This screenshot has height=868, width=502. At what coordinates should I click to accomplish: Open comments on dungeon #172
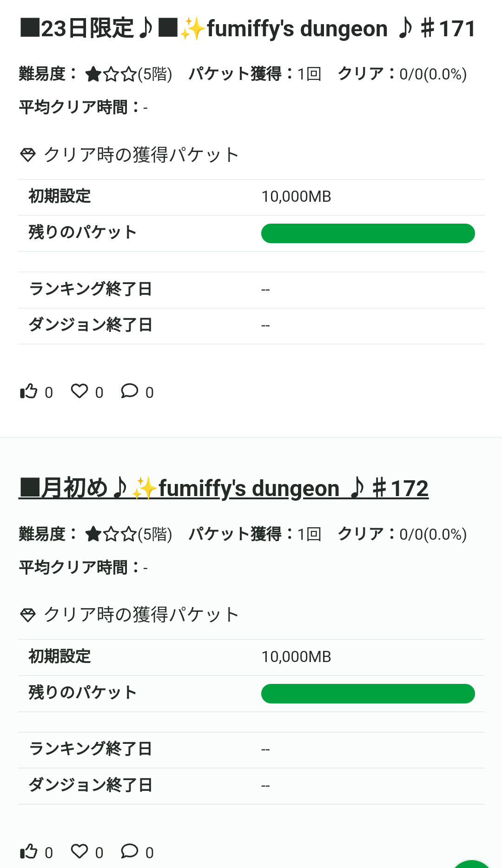(130, 852)
